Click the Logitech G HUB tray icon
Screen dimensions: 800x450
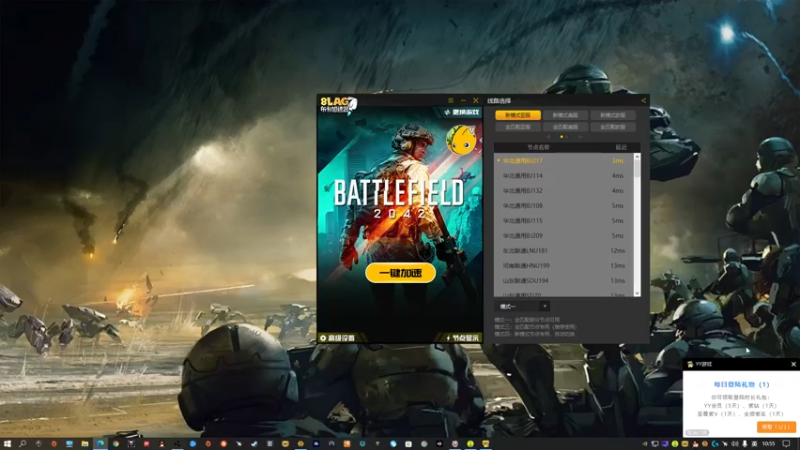[715, 444]
